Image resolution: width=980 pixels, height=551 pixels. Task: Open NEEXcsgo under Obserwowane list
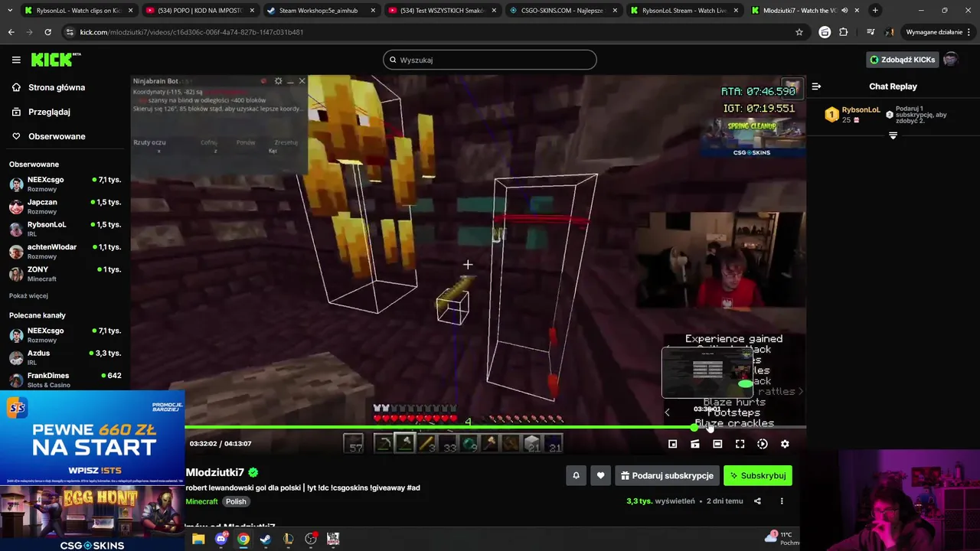click(65, 184)
